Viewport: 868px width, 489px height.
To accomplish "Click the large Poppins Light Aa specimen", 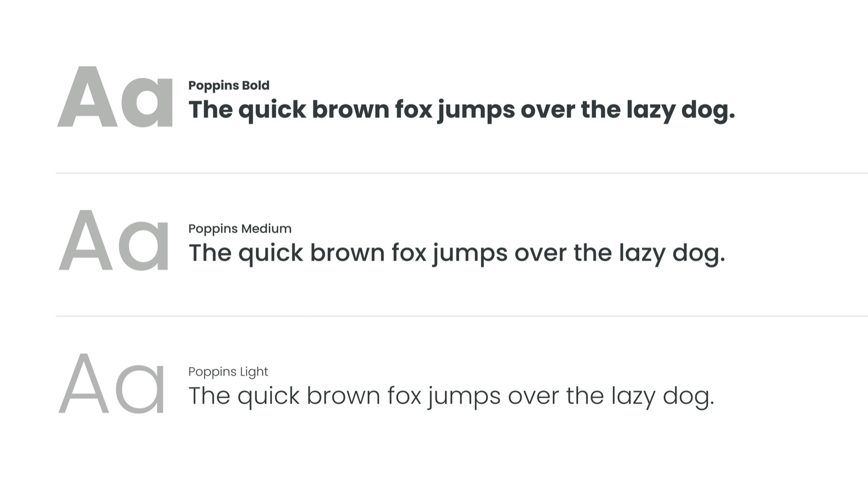I will [x=112, y=384].
